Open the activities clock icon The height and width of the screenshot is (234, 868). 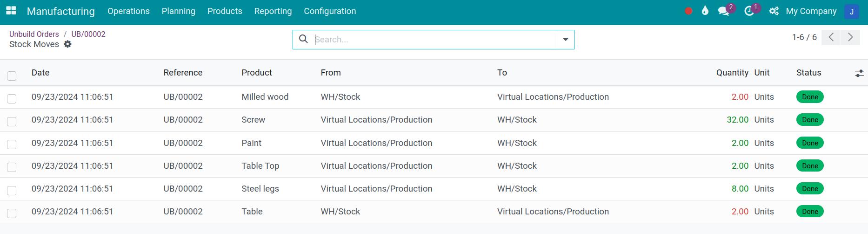pyautogui.click(x=749, y=11)
